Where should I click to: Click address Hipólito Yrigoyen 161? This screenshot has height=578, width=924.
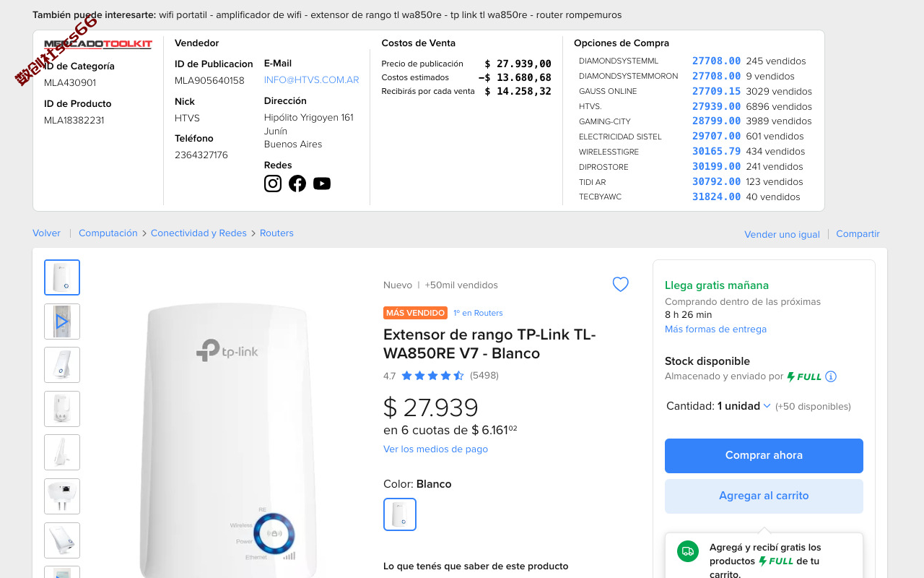(x=309, y=118)
